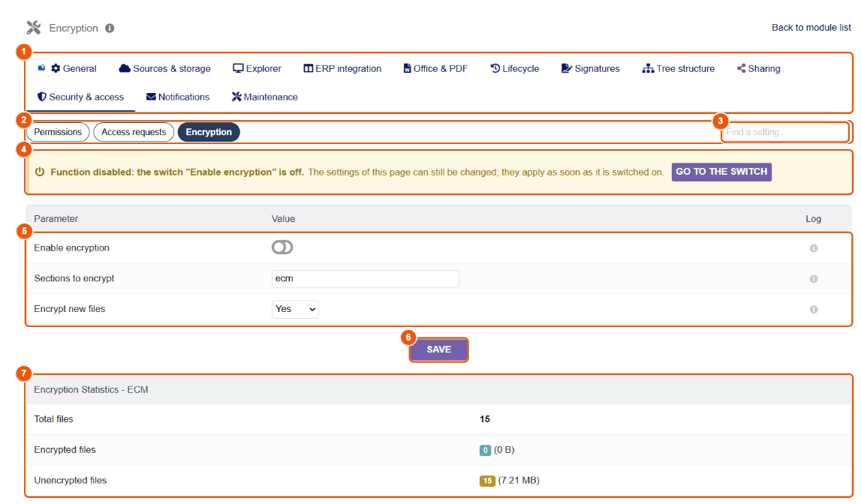This screenshot has width=861, height=504.
Task: Click the envelope icon for Notifications
Action: pyautogui.click(x=151, y=97)
